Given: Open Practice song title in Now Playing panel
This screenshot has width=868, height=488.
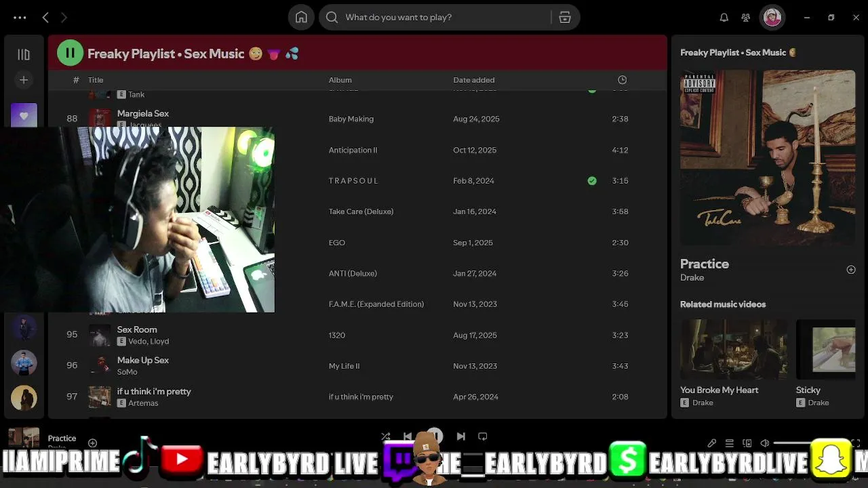Looking at the screenshot, I should click(705, 264).
